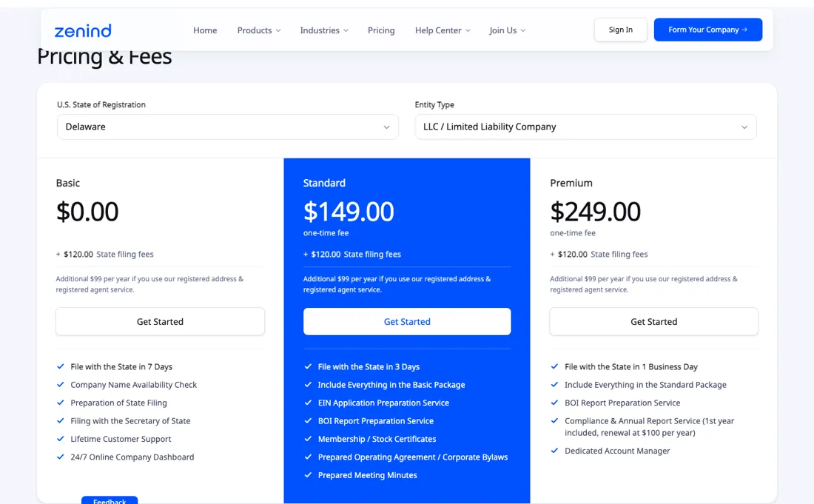The image size is (814, 504).
Task: Open the U.S. State of Registration dropdown
Action: (x=228, y=127)
